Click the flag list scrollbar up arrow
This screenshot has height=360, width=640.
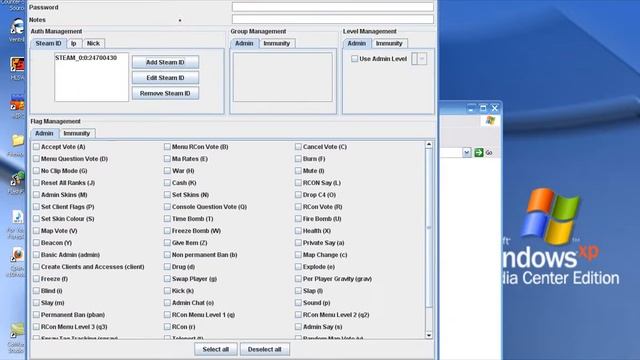click(429, 144)
